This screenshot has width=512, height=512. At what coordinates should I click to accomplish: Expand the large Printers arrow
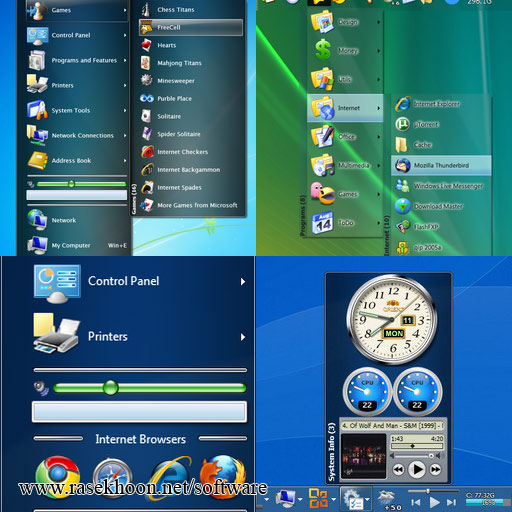(x=243, y=337)
